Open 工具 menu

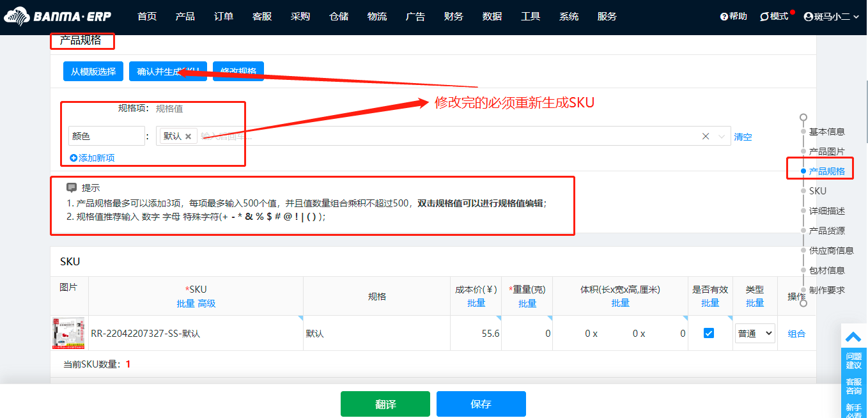click(531, 17)
